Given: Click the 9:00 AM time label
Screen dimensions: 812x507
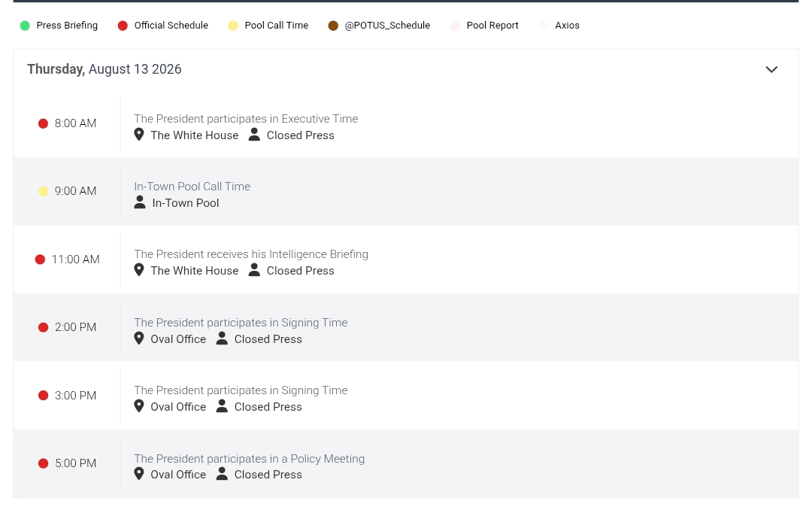Looking at the screenshot, I should click(x=76, y=191).
